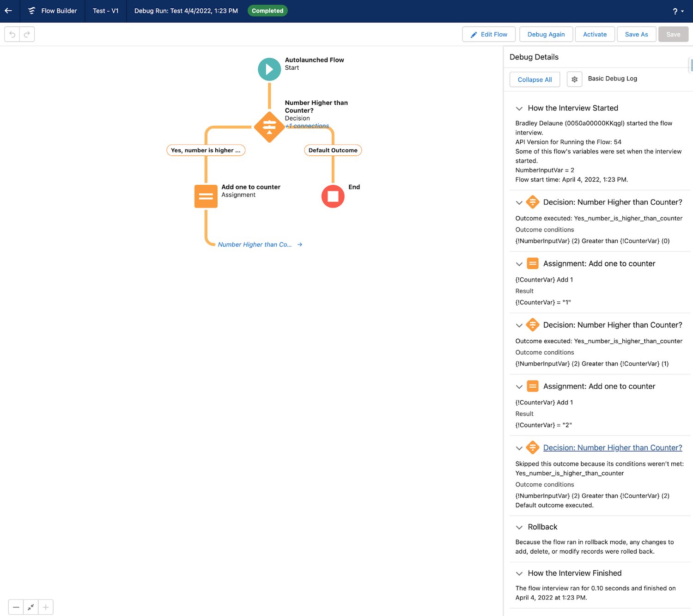Collapse the How the Interview Started section

pyautogui.click(x=519, y=108)
